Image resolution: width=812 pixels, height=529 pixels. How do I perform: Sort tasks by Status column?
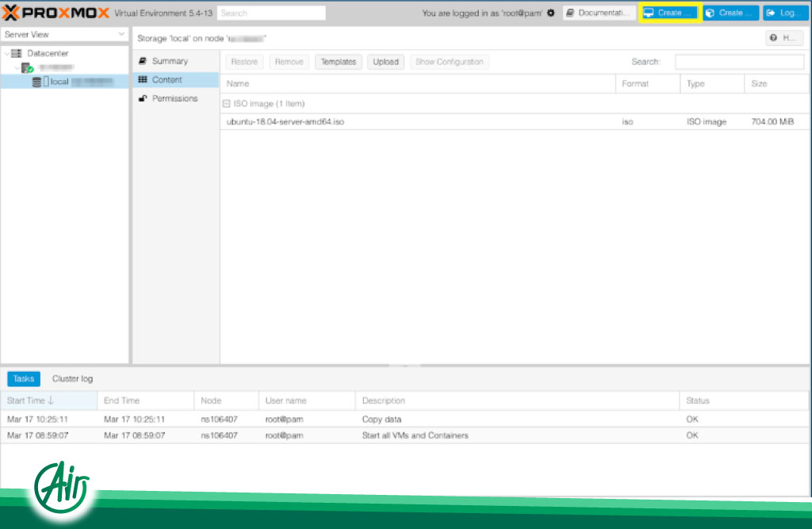744,401
